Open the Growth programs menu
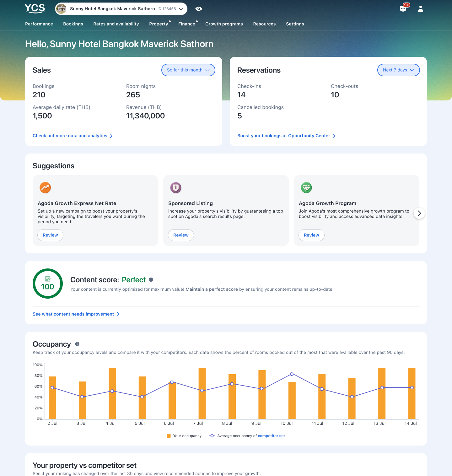 224,24
